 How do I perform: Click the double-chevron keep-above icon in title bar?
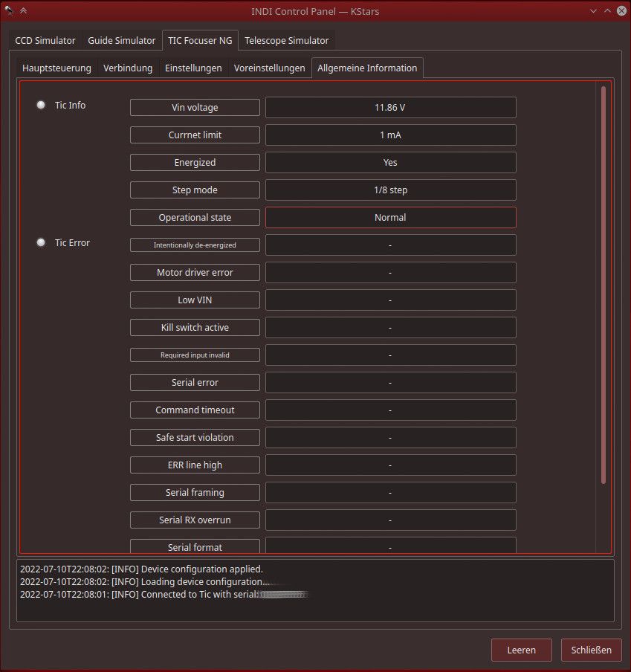tap(23, 10)
